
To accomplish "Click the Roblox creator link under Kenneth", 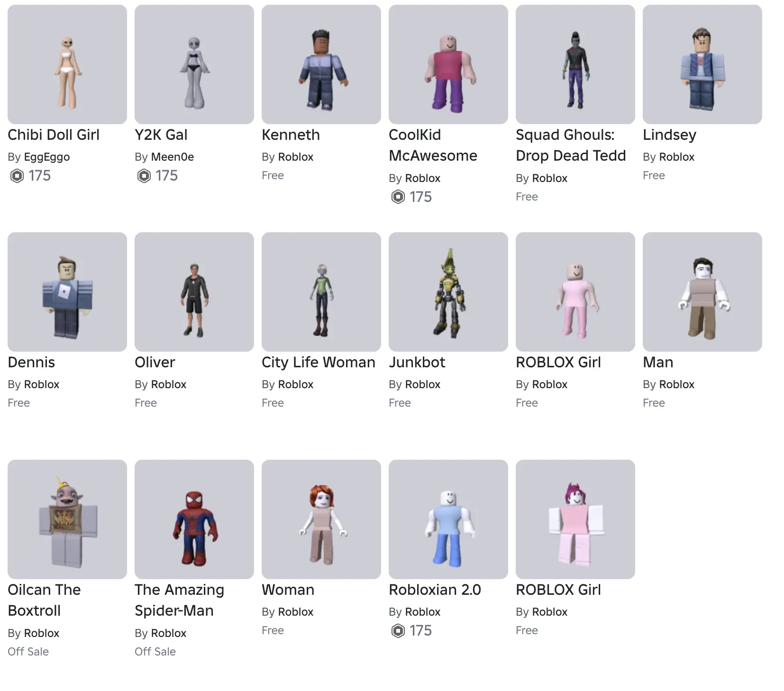I will pos(296,157).
